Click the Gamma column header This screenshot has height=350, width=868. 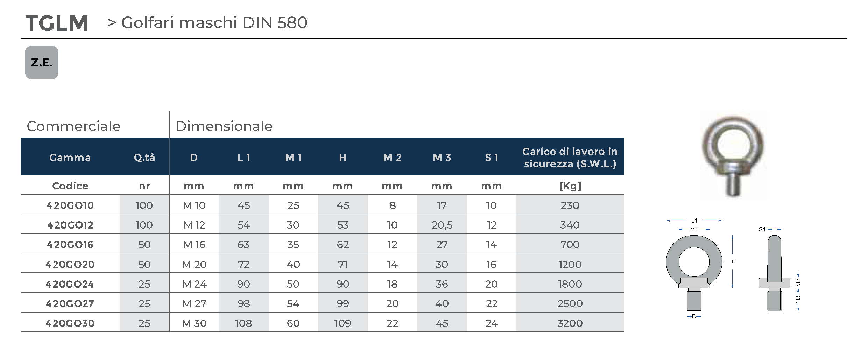coord(70,157)
